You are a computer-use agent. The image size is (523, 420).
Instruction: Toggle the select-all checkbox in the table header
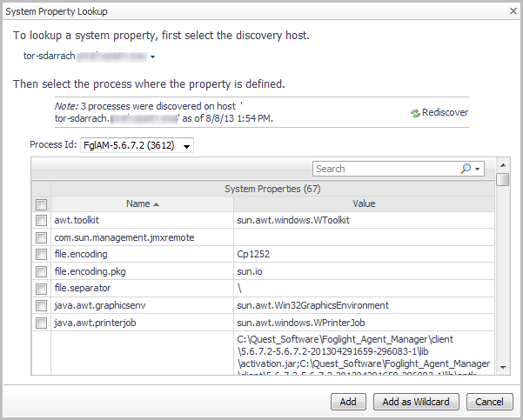pyautogui.click(x=41, y=204)
